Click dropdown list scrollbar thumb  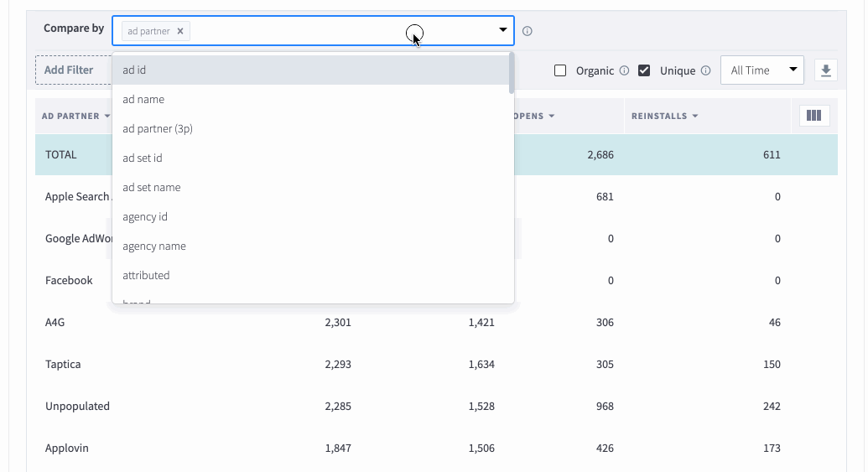tap(512, 73)
